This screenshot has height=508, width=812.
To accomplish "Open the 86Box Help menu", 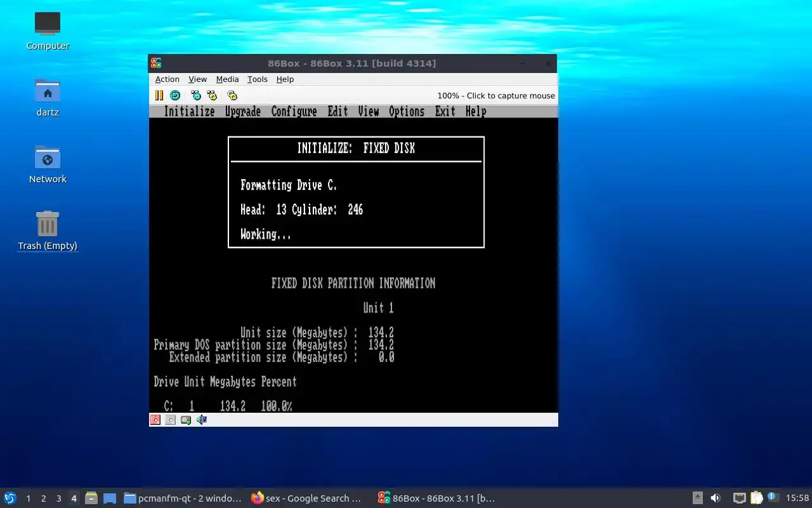I will (285, 79).
